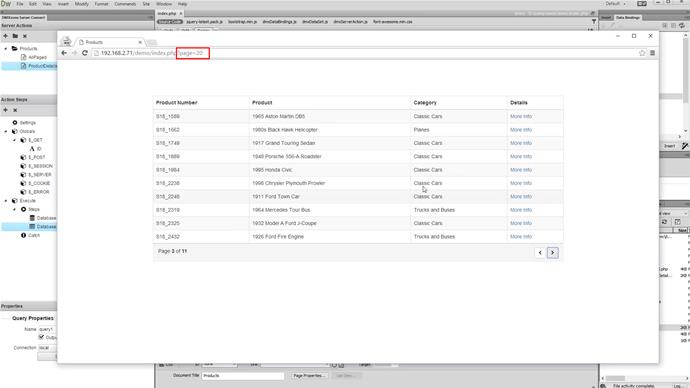Go to the previous page of results
Screen dimensions: 690x388
pyautogui.click(x=540, y=253)
